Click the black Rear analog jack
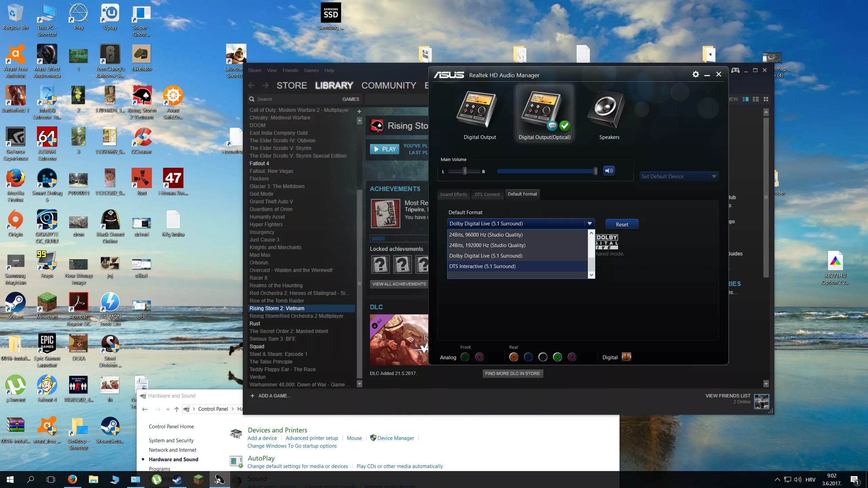This screenshot has width=868, height=488. pos(543,357)
